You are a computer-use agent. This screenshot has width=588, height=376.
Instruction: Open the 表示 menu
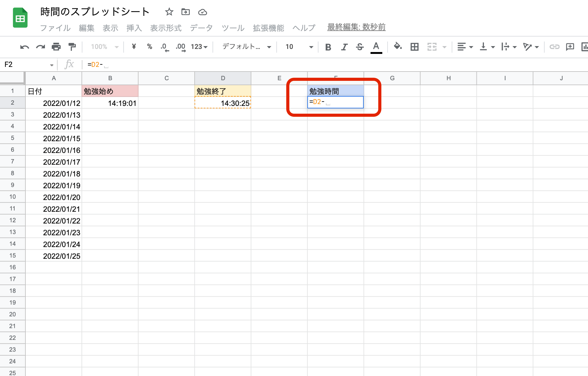pyautogui.click(x=111, y=28)
